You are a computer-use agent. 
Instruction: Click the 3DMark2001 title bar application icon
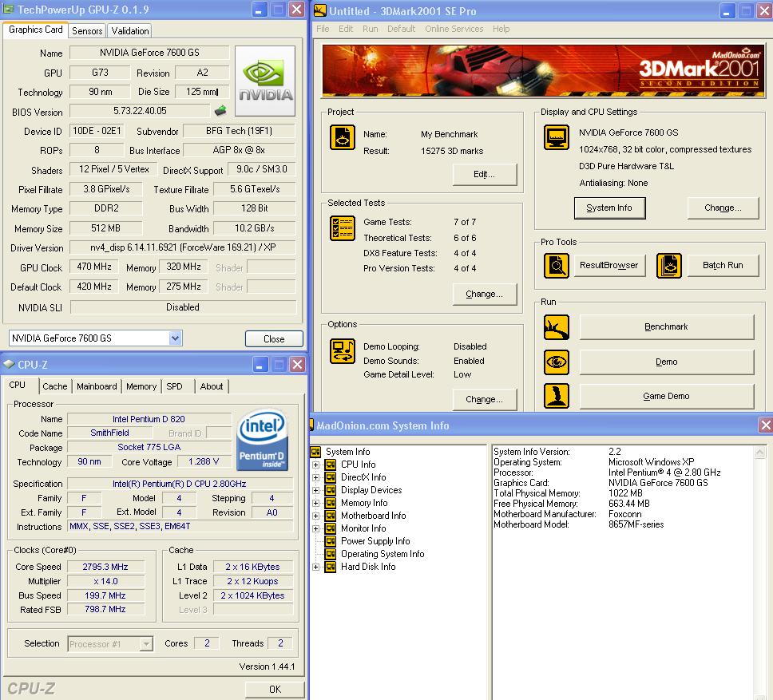coord(320,10)
